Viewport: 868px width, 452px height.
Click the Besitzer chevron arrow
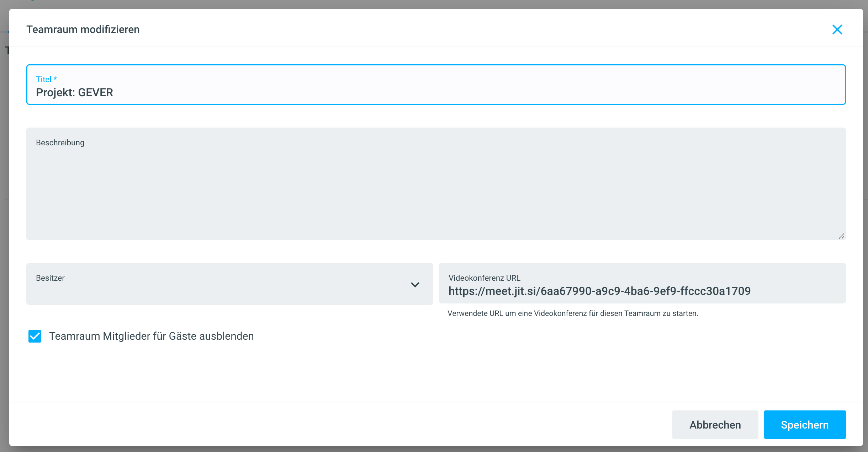(415, 285)
